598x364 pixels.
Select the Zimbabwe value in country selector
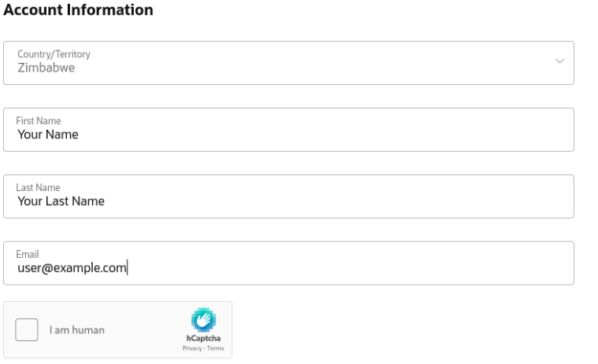click(x=46, y=68)
